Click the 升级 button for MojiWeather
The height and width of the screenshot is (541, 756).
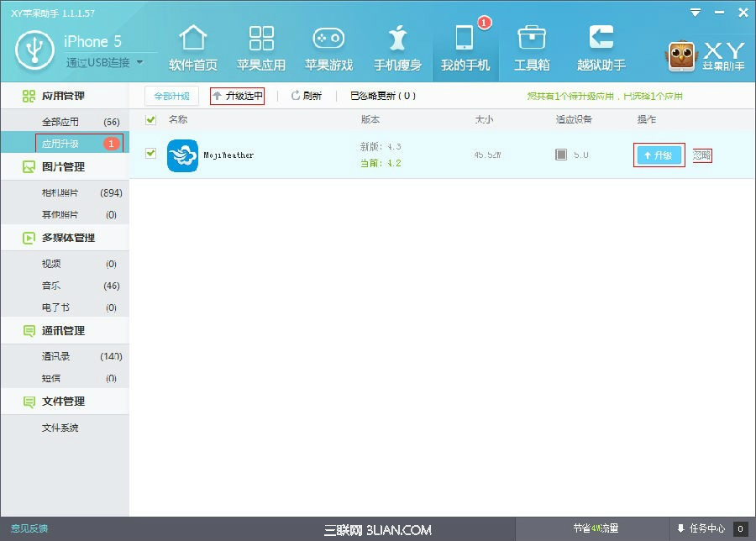[x=659, y=155]
